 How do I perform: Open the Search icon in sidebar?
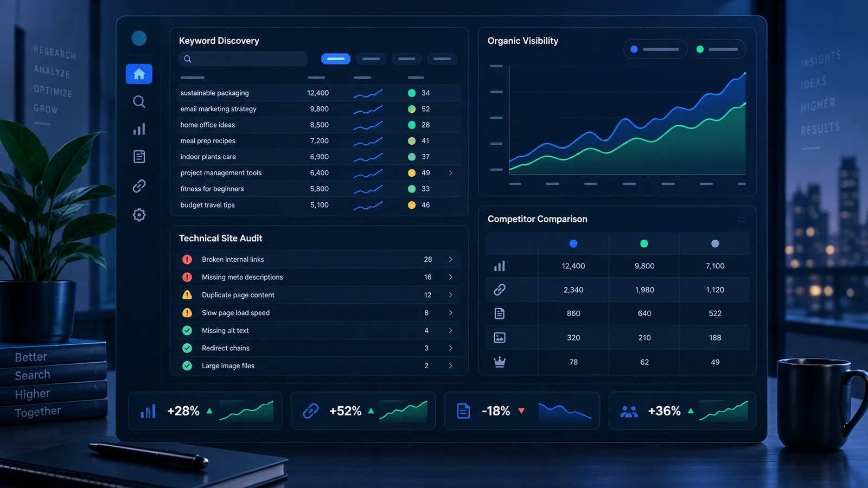click(139, 101)
